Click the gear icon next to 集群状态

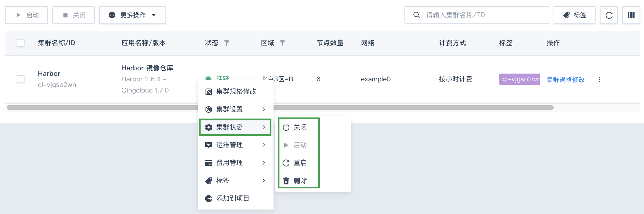point(209,127)
